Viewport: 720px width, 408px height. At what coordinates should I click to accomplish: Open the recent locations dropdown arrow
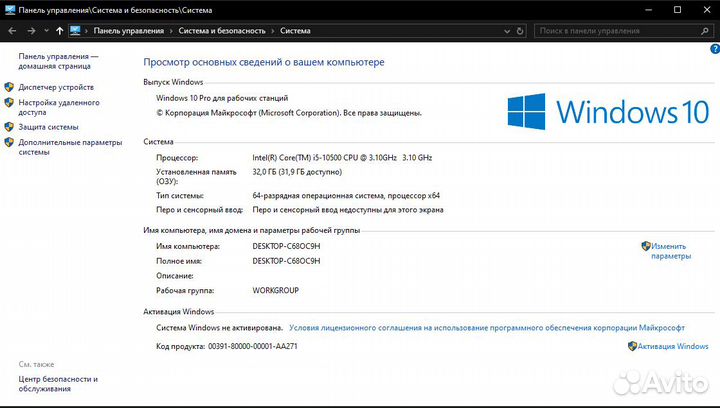pos(45,31)
